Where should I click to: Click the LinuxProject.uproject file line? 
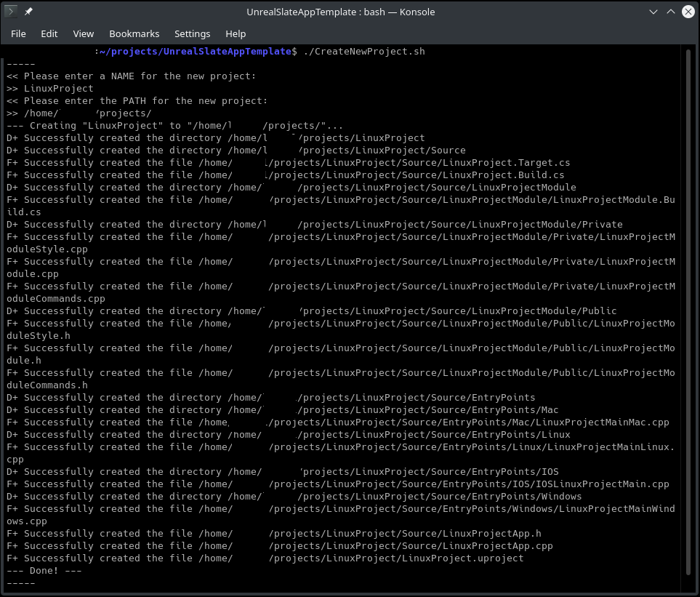click(x=265, y=558)
